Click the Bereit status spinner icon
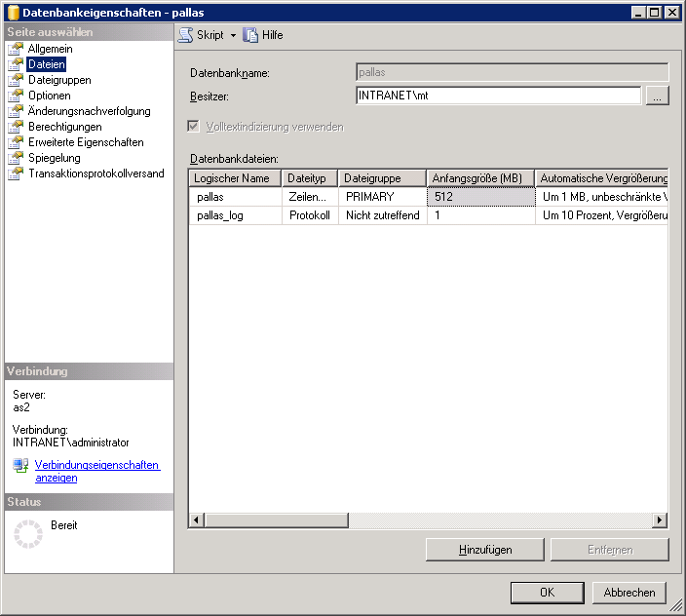Image resolution: width=686 pixels, height=616 pixels. point(28,534)
